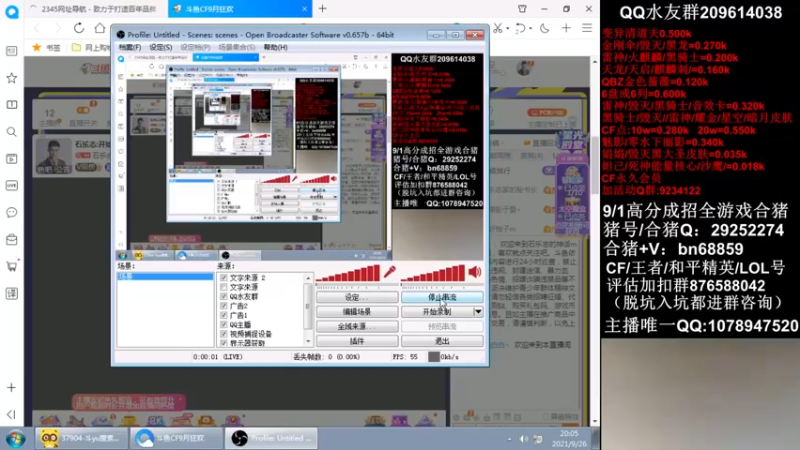Image resolution: width=800 pixels, height=450 pixels.
Task: Click the 开始录制 button
Action: 437,312
